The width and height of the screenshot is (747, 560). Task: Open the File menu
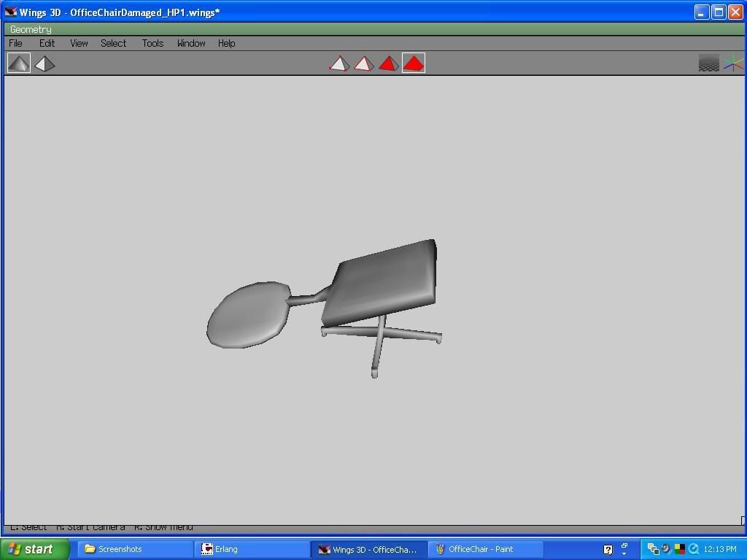[x=15, y=43]
